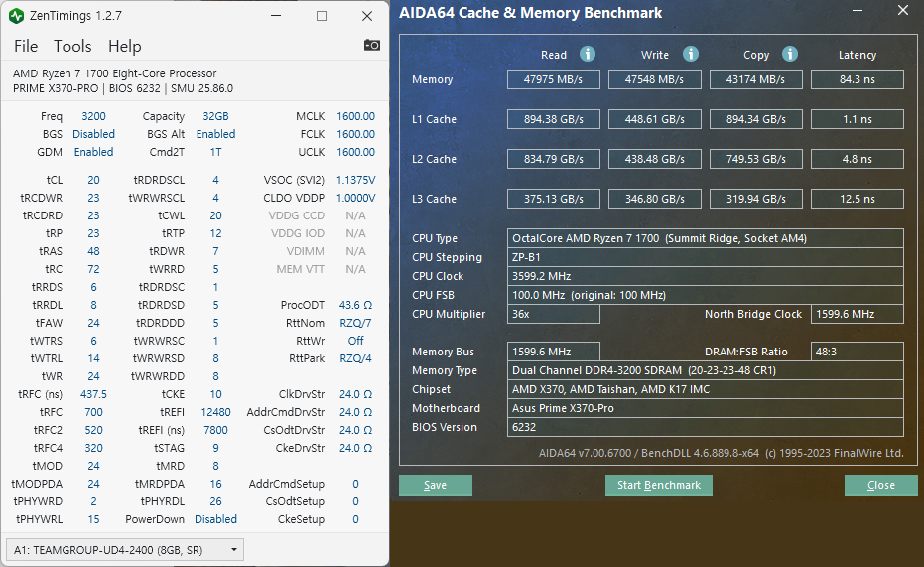924x567 pixels.
Task: Click the Capacity value 32GB
Action: pyautogui.click(x=215, y=117)
